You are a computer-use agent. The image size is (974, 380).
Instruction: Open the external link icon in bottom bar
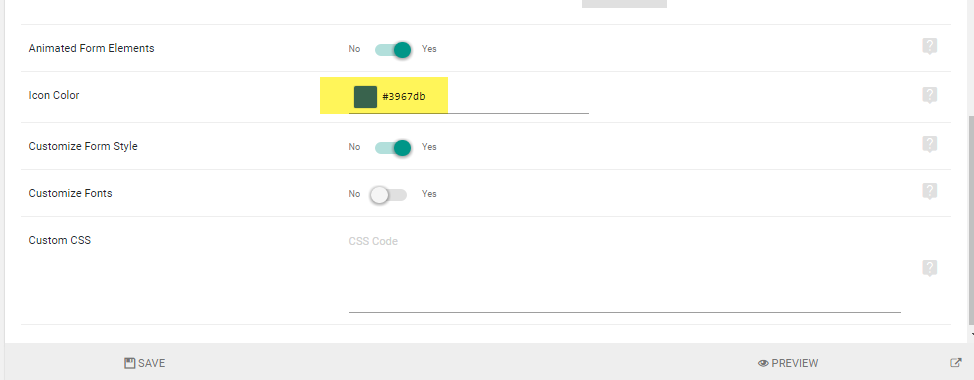coord(957,363)
